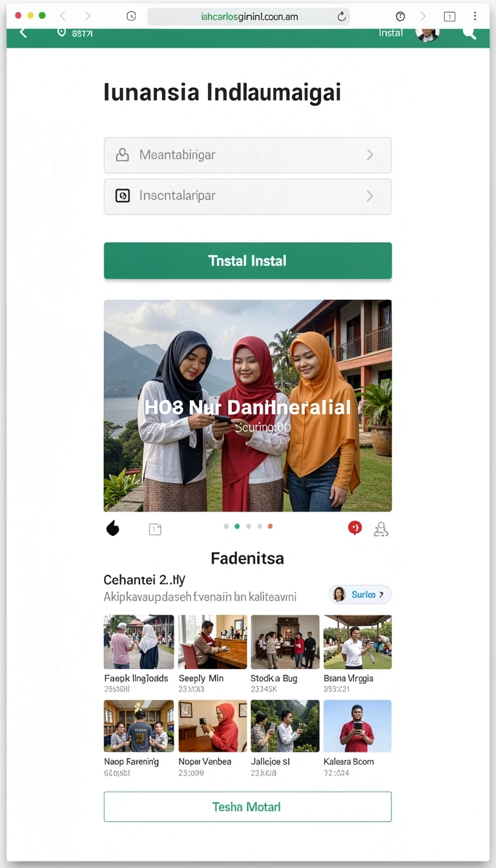Select the Inscntalaripar input field
Image resolution: width=496 pixels, height=868 pixels.
click(x=247, y=196)
